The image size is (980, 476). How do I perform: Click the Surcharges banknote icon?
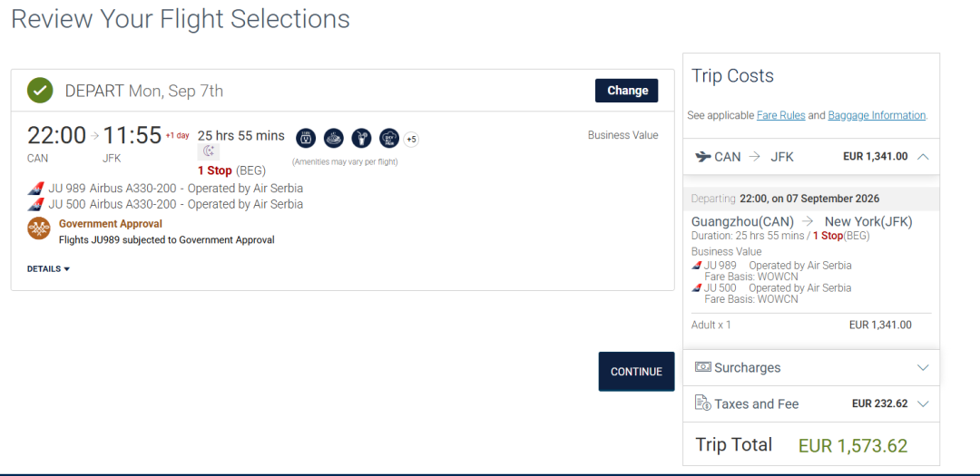pos(702,367)
